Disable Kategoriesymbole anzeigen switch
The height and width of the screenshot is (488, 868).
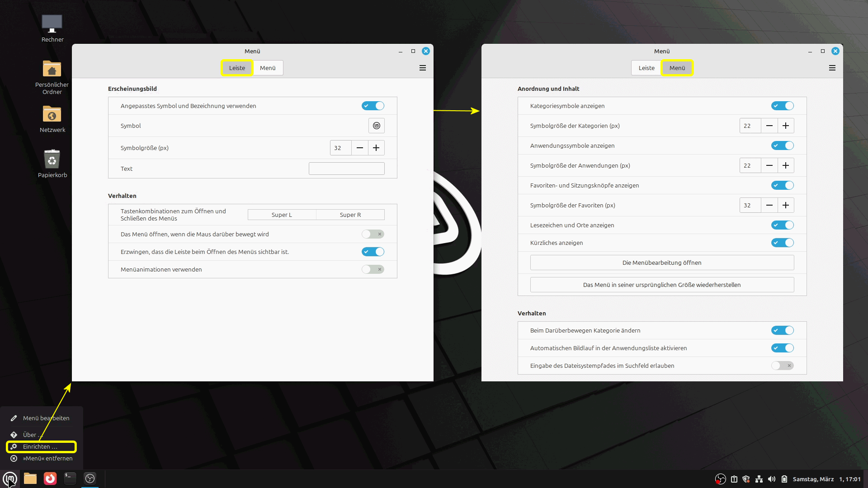[783, 106]
